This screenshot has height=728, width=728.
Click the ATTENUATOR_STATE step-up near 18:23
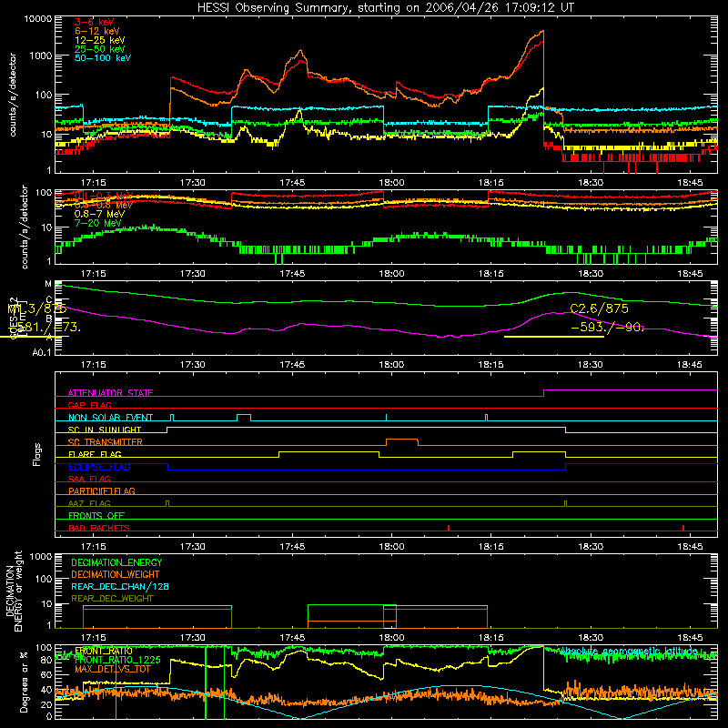point(543,393)
